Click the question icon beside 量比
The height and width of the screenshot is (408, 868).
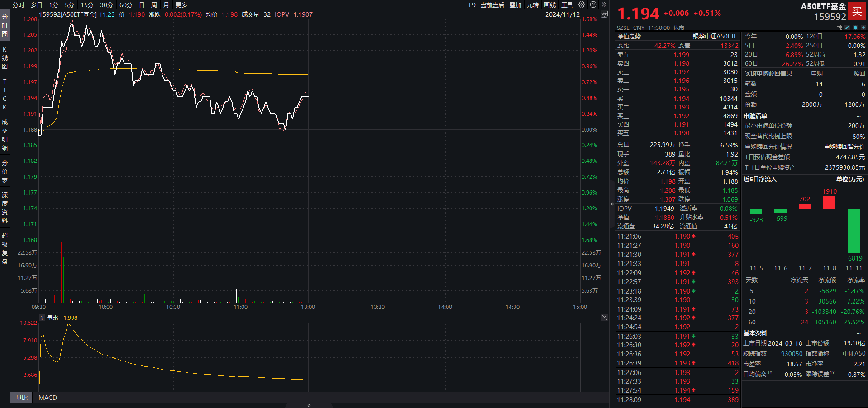(x=42, y=318)
